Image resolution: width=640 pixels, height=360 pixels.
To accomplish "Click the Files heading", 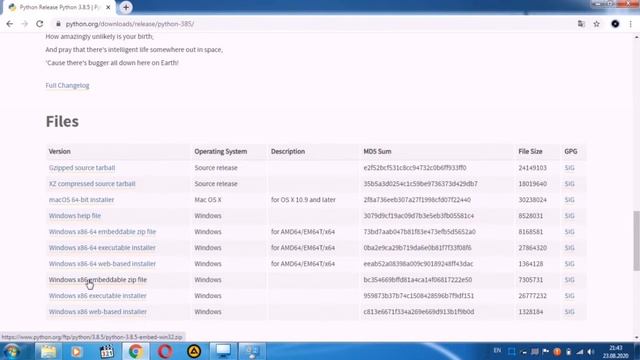I will click(62, 121).
